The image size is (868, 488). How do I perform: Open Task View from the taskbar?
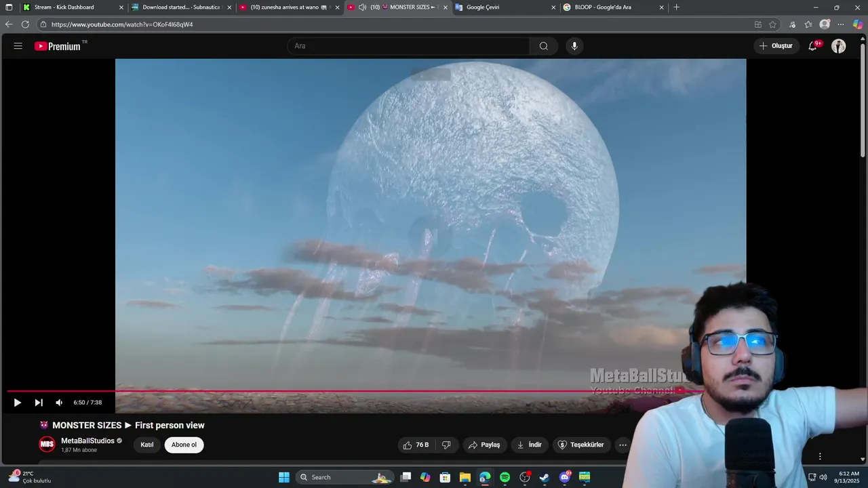[x=406, y=477]
